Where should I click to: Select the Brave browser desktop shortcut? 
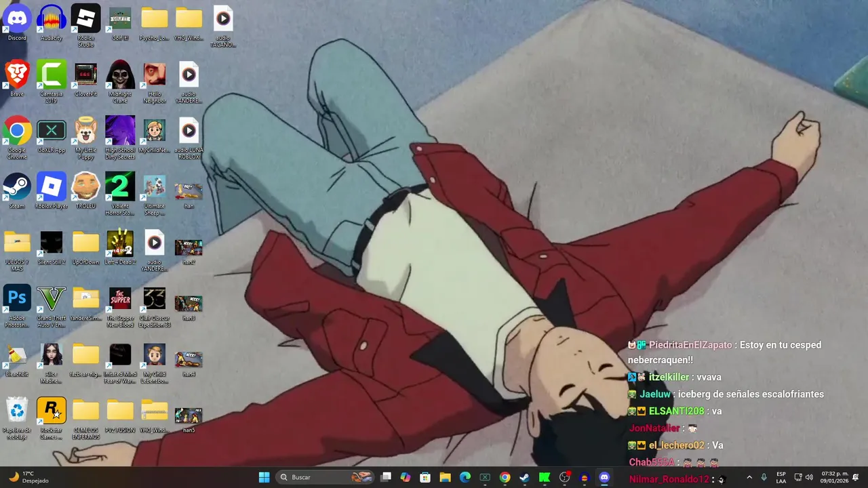(x=17, y=79)
